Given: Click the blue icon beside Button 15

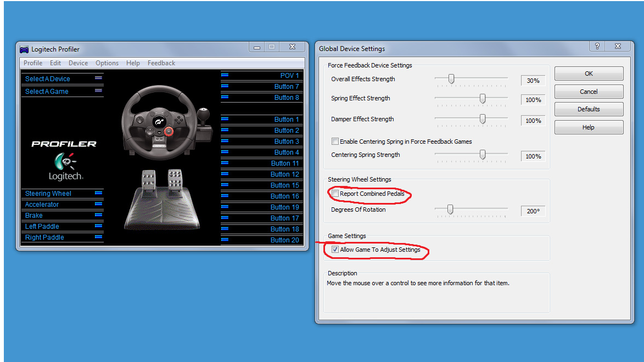Looking at the screenshot, I should click(225, 185).
